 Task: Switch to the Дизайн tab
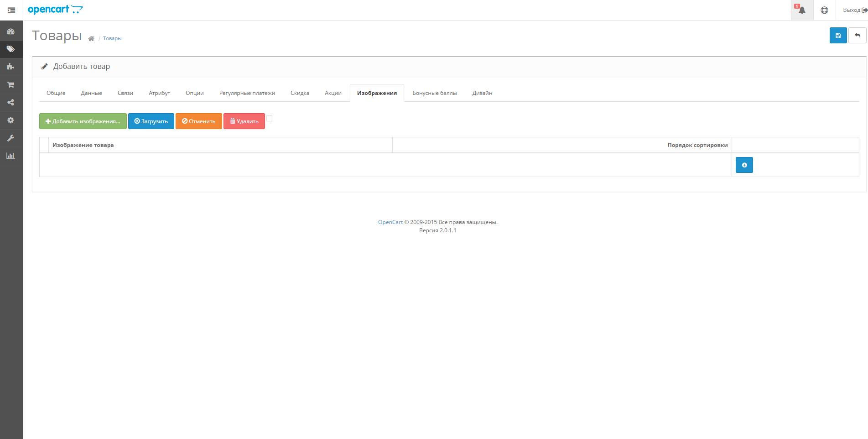[x=483, y=93]
